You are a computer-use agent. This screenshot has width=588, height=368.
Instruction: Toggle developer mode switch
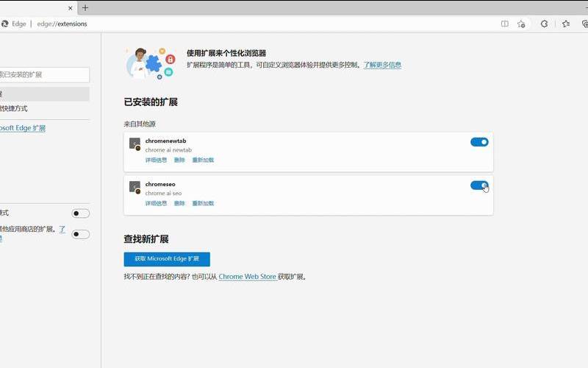click(x=80, y=213)
